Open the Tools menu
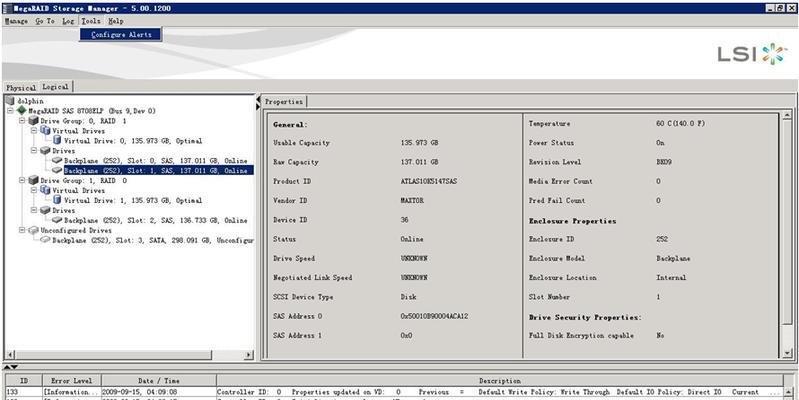799x400 pixels. click(91, 21)
